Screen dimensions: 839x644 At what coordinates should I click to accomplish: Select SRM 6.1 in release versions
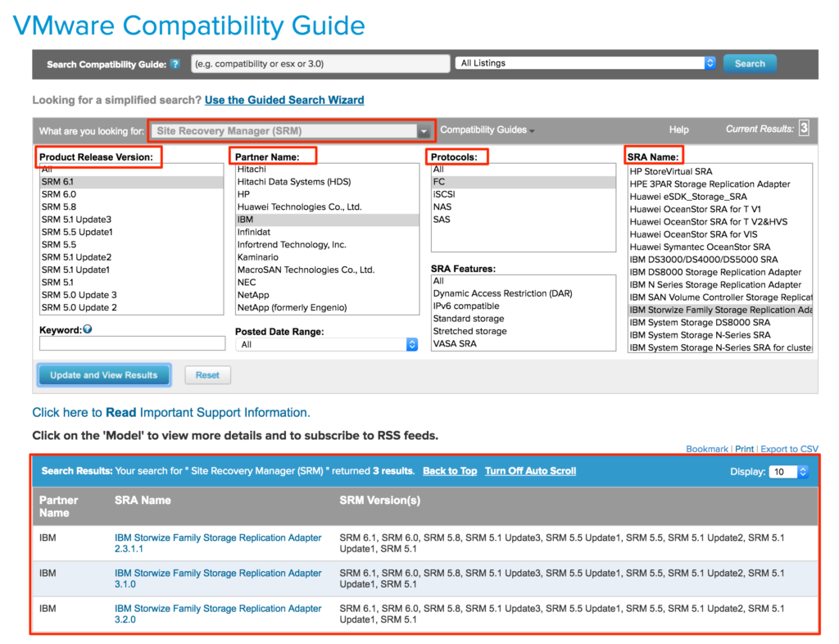(x=132, y=182)
